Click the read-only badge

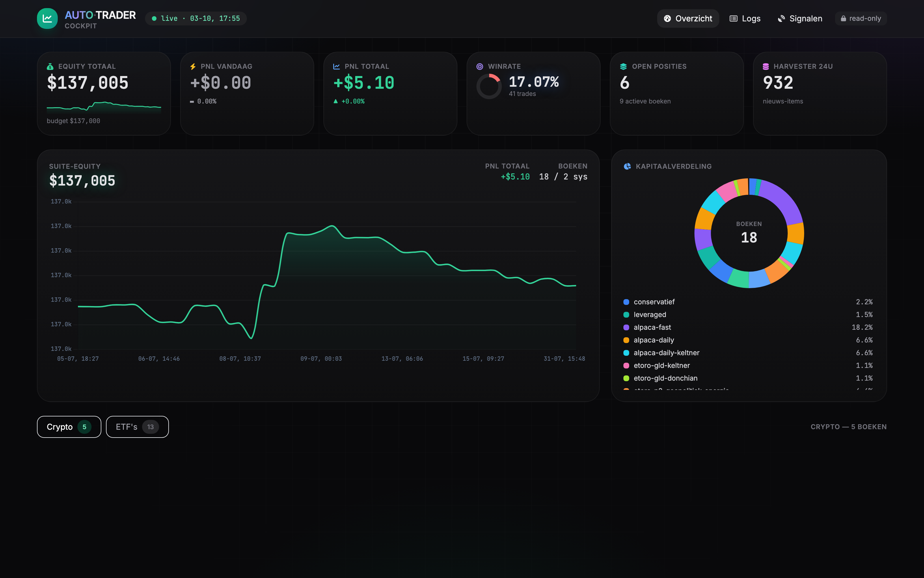click(860, 18)
